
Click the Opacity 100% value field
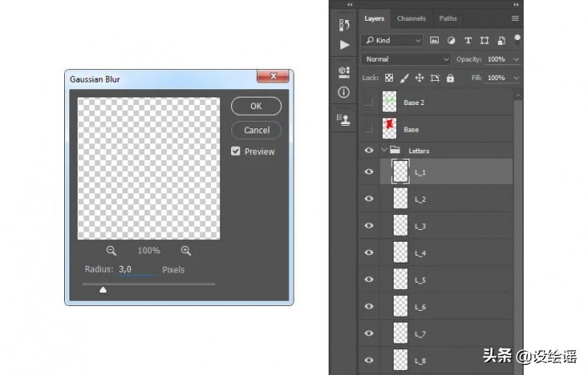click(498, 59)
